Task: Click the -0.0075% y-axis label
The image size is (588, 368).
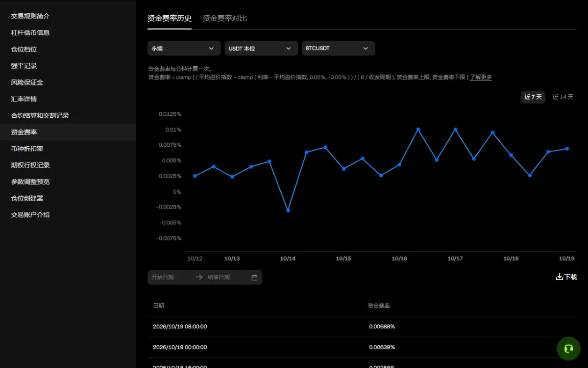Action: pos(169,238)
